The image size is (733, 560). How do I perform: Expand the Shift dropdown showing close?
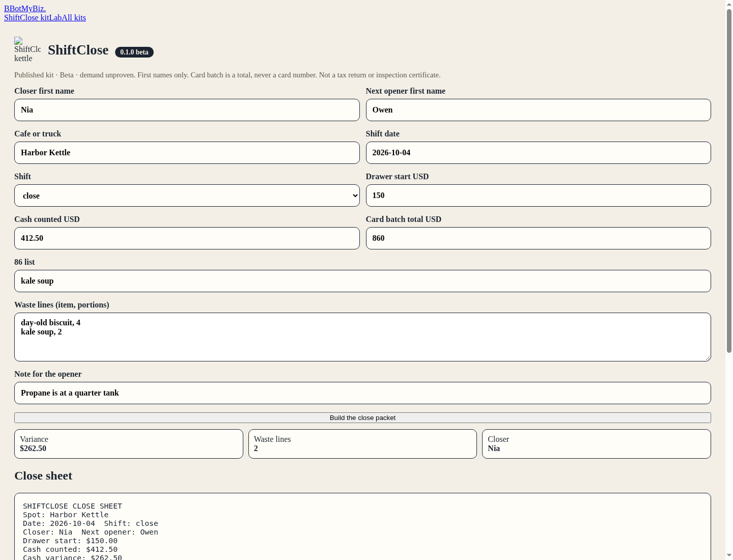tap(187, 195)
